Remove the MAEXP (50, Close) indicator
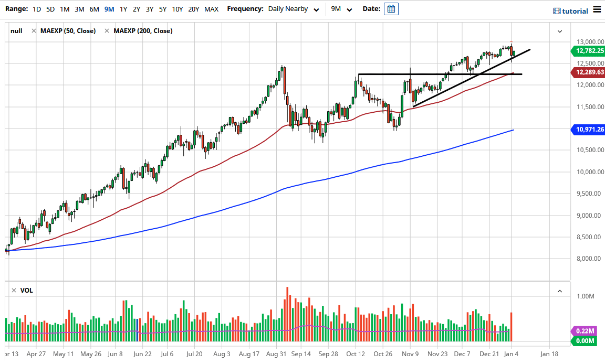605x364 pixels. (x=34, y=31)
